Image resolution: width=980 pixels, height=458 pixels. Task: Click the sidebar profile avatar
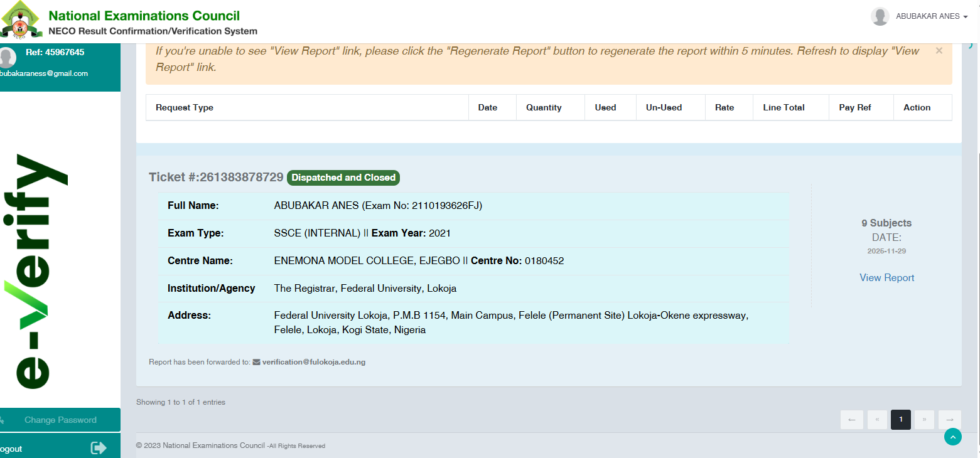pos(8,57)
